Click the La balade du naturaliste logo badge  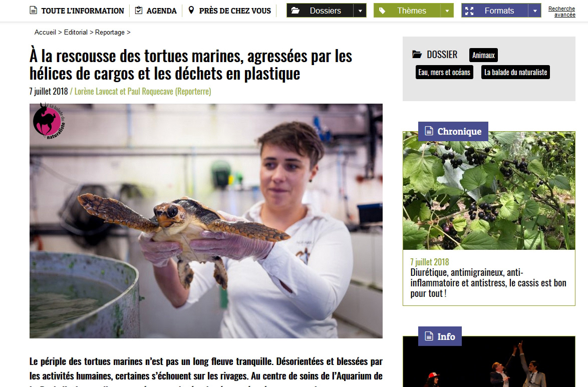pyautogui.click(x=49, y=121)
